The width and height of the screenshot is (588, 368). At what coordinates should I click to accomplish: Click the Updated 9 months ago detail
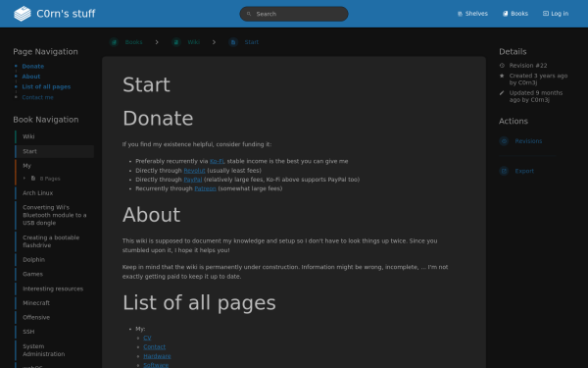pos(536,96)
